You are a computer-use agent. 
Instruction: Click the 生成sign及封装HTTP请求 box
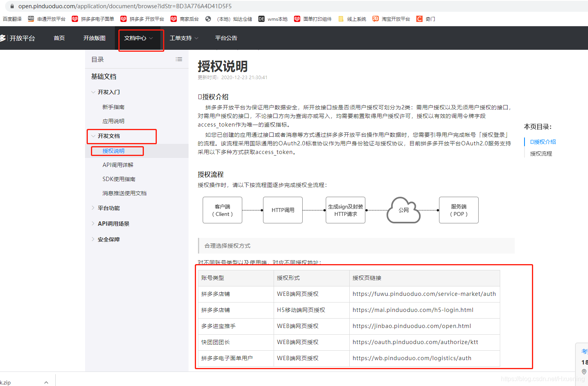tap(345, 210)
